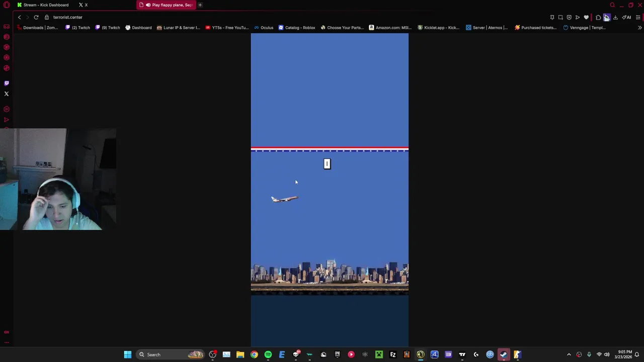Viewport: 644px width, 362px height.
Task: Open the Venngage | Templ... bookmark
Action: coord(584,28)
